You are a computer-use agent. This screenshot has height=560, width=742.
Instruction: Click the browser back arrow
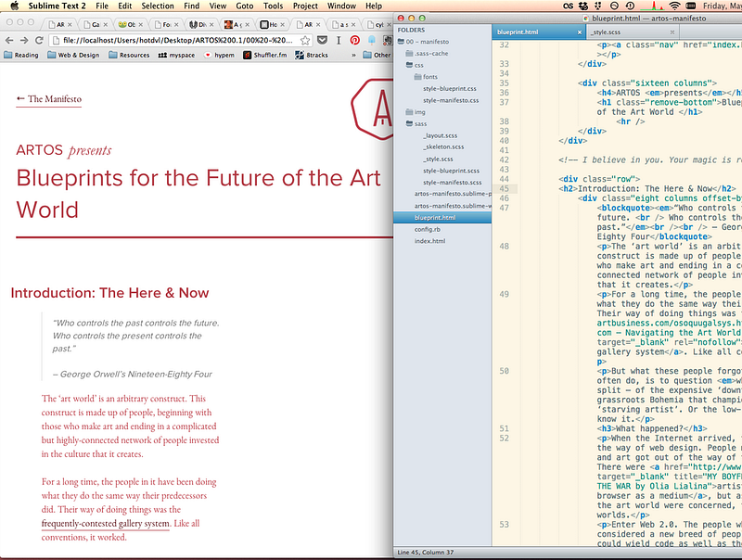pos(9,40)
